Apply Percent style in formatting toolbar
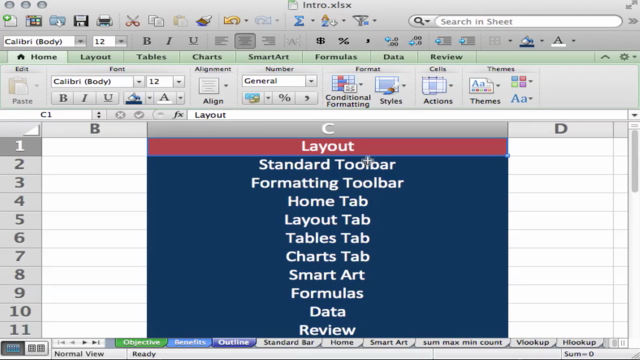This screenshot has width=640, height=360. [x=344, y=41]
